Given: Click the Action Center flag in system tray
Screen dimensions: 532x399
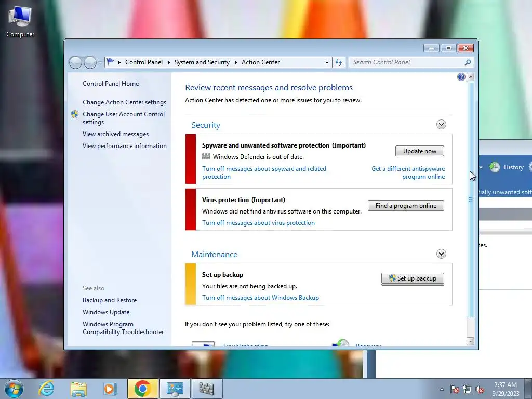Looking at the screenshot, I should (x=455, y=389).
